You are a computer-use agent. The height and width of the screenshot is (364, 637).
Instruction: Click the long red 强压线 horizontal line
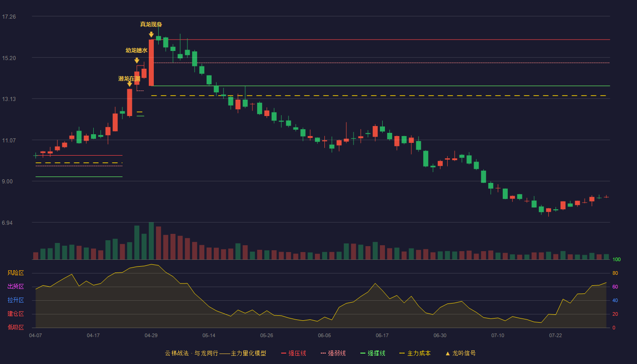click(380, 40)
